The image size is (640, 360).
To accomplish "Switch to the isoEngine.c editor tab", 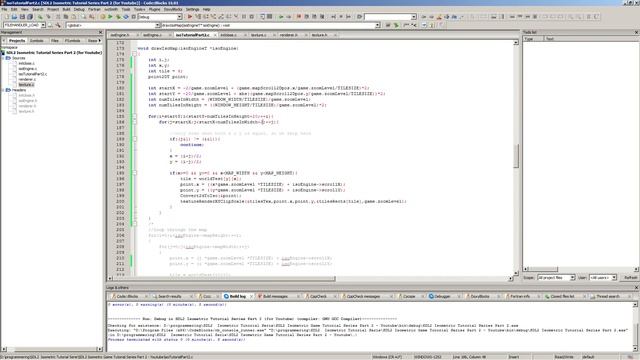I will 152,35.
